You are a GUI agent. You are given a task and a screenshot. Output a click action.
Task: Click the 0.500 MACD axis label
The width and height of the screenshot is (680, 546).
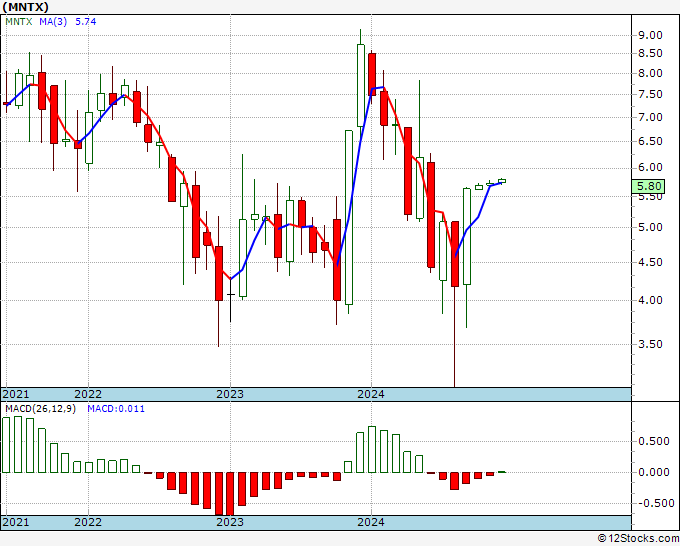(654, 441)
